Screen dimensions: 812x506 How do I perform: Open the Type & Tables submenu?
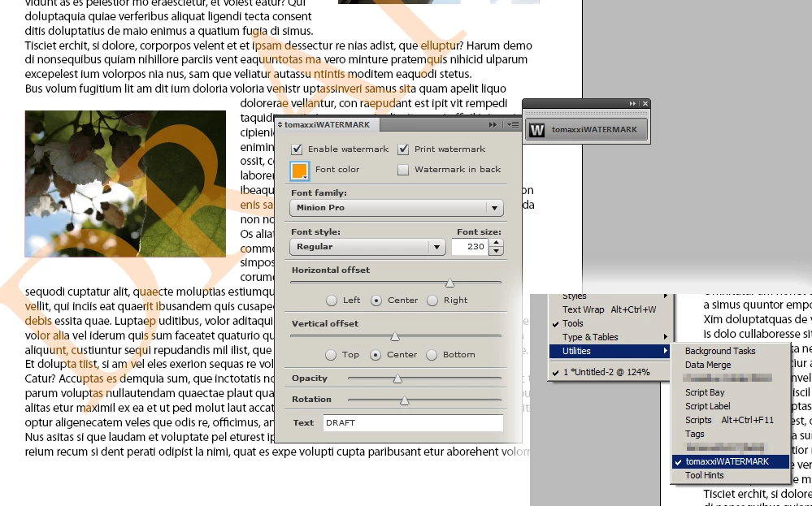(x=610, y=337)
